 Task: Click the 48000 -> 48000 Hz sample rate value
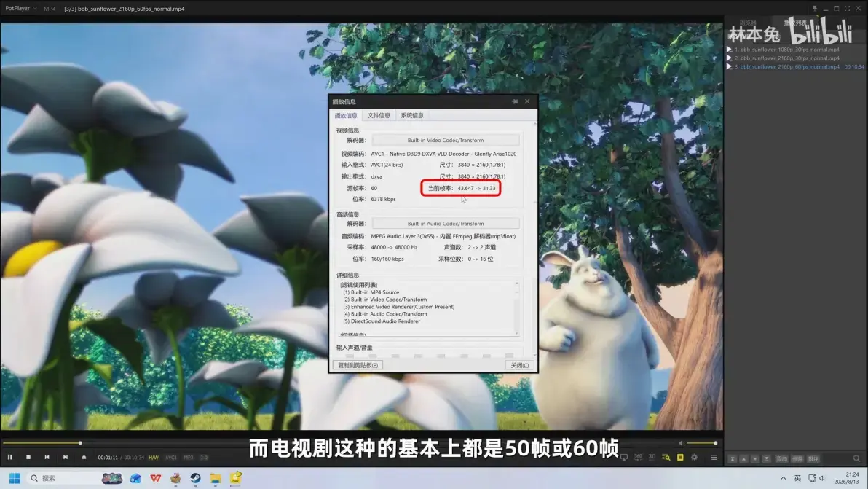(x=394, y=247)
